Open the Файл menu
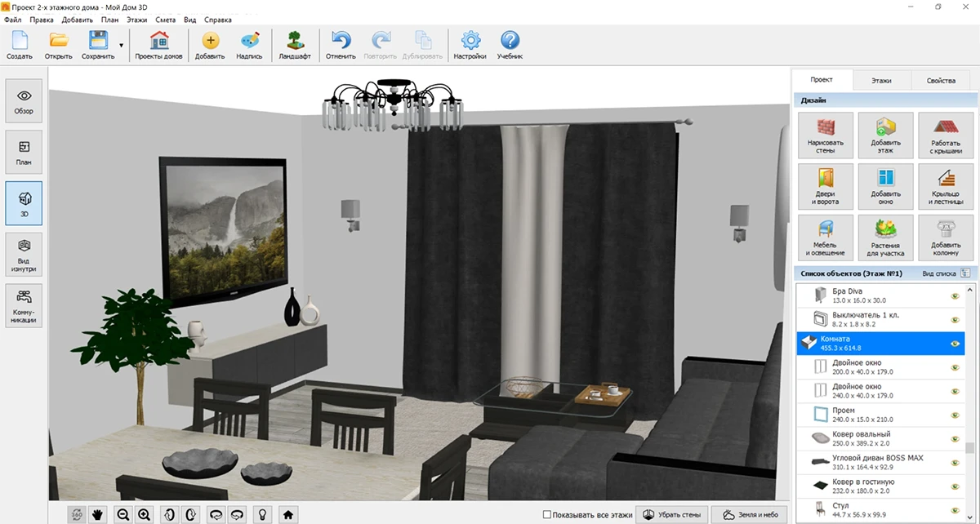This screenshot has height=524, width=980. tap(13, 20)
